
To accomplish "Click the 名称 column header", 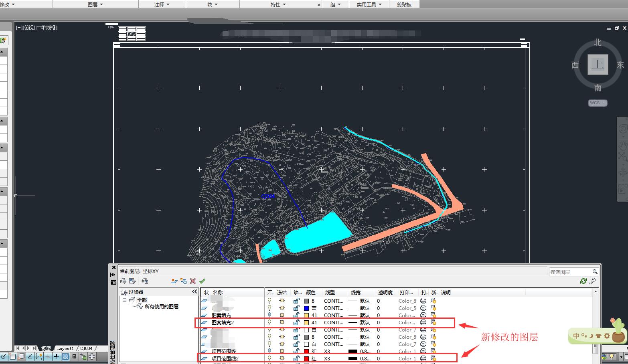I will click(x=218, y=293).
